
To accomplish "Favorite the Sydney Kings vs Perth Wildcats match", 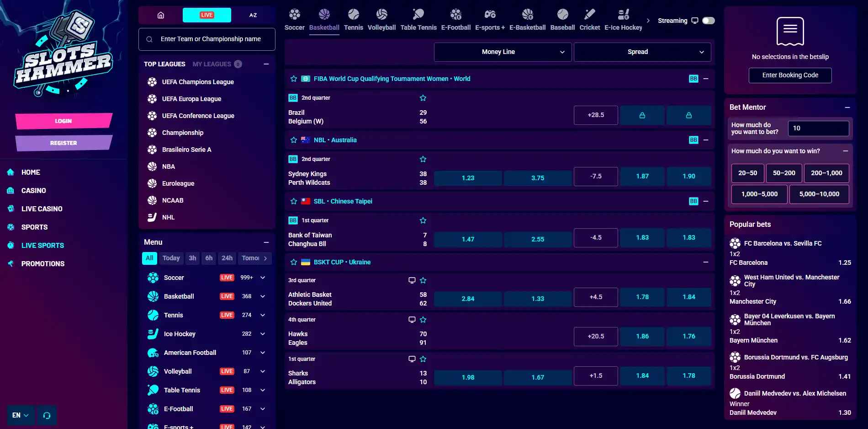I will pos(423,159).
